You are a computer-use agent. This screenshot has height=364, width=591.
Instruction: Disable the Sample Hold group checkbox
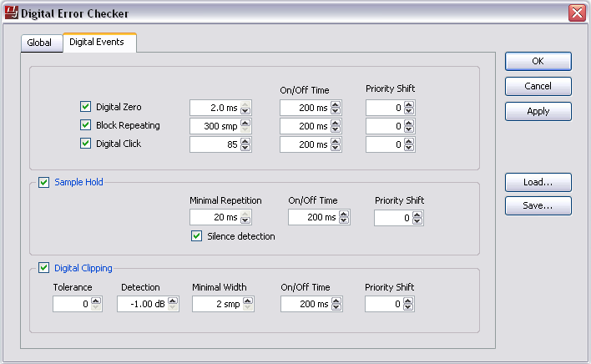(x=43, y=181)
